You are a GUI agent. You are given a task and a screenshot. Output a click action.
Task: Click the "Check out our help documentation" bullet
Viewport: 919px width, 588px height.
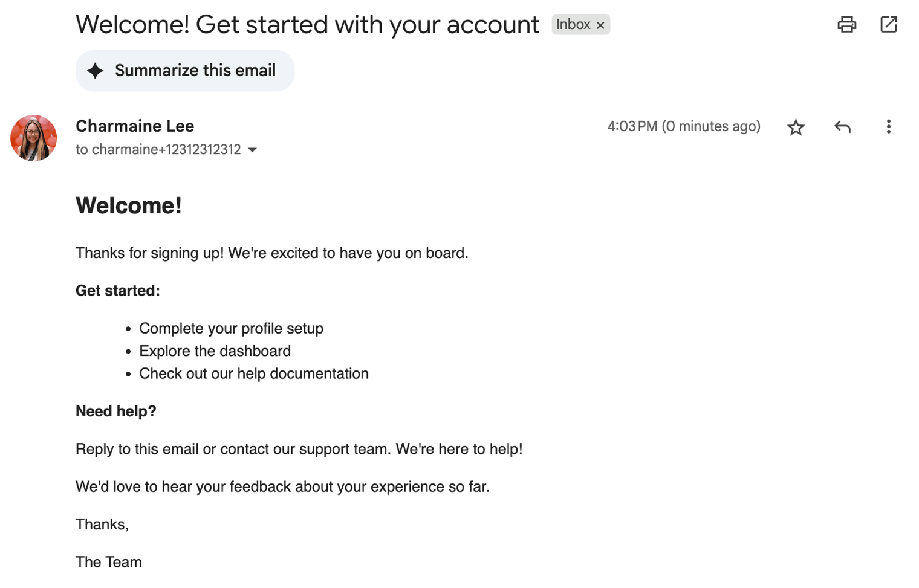[253, 373]
